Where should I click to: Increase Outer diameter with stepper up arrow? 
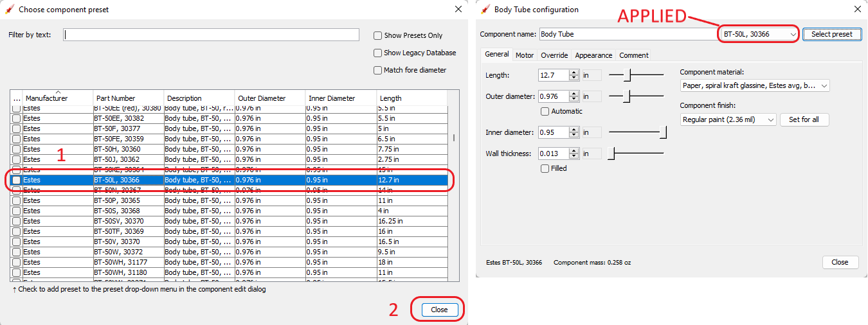[x=574, y=94]
